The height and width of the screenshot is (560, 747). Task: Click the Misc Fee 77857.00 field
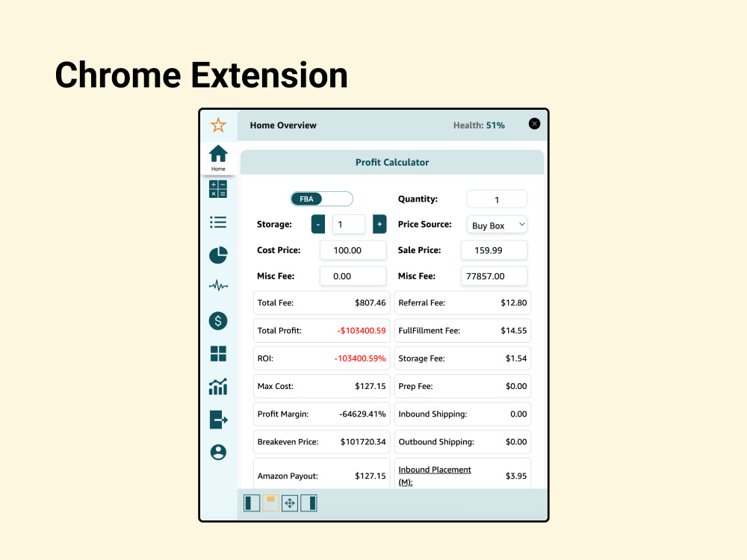(x=494, y=276)
